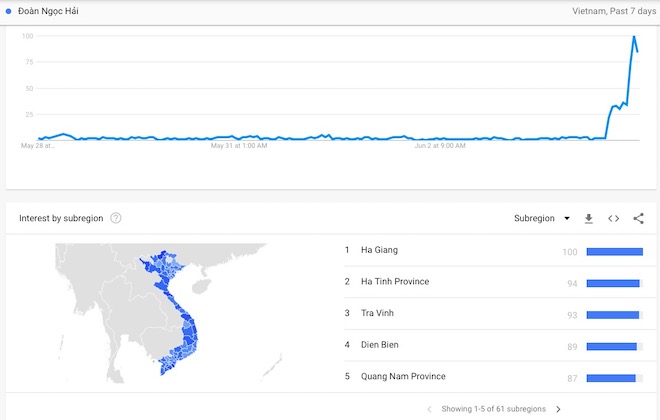
Task: Click the Đoàn Ngọc Hải search term label
Action: pos(48,11)
